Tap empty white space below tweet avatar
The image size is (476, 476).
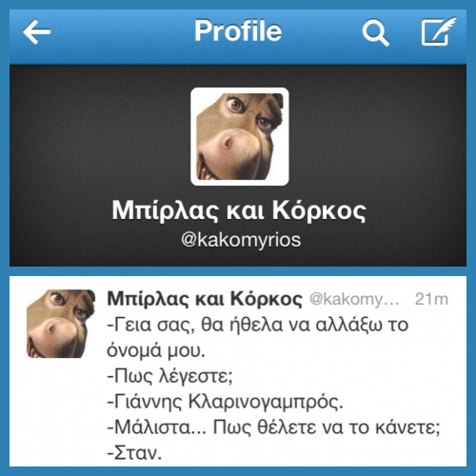[60, 412]
